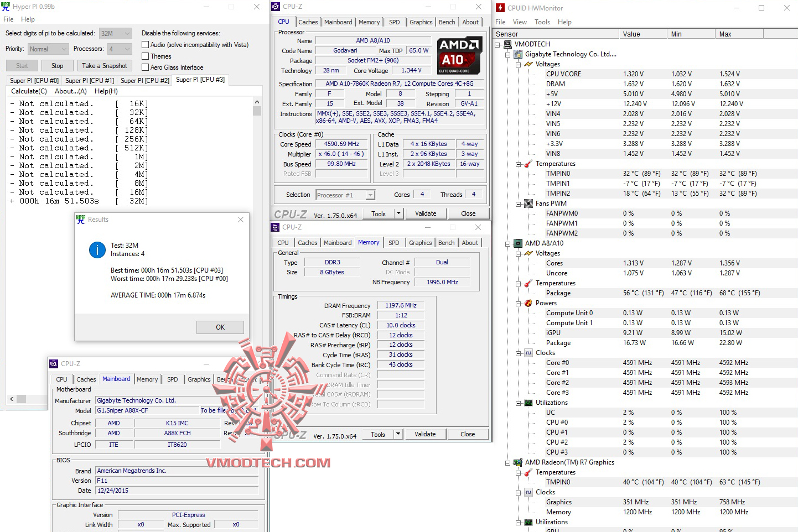Switch to Super PI [CPU #2] tab
This screenshot has height=532, width=798.
pyautogui.click(x=144, y=81)
